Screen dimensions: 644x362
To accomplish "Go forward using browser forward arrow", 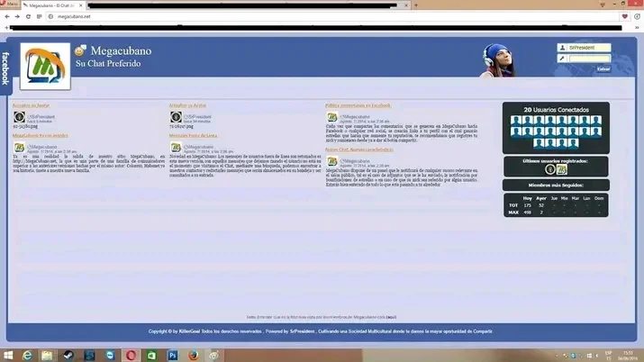I will coord(17,16).
